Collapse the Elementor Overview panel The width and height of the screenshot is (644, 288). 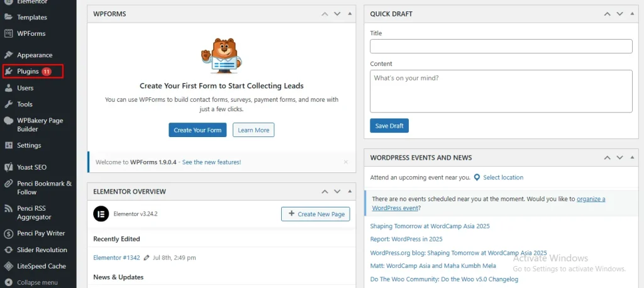pyautogui.click(x=350, y=191)
